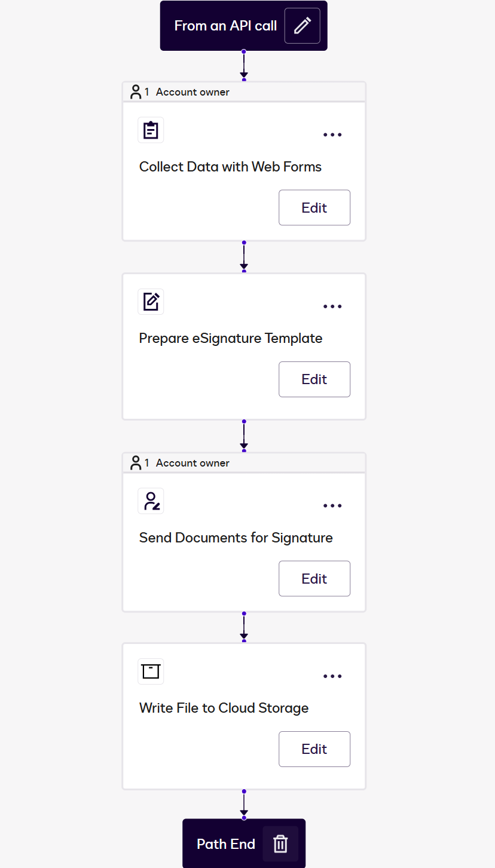The height and width of the screenshot is (868, 495).
Task: Click the Prepare eSignature Template document icon
Action: coord(151,302)
